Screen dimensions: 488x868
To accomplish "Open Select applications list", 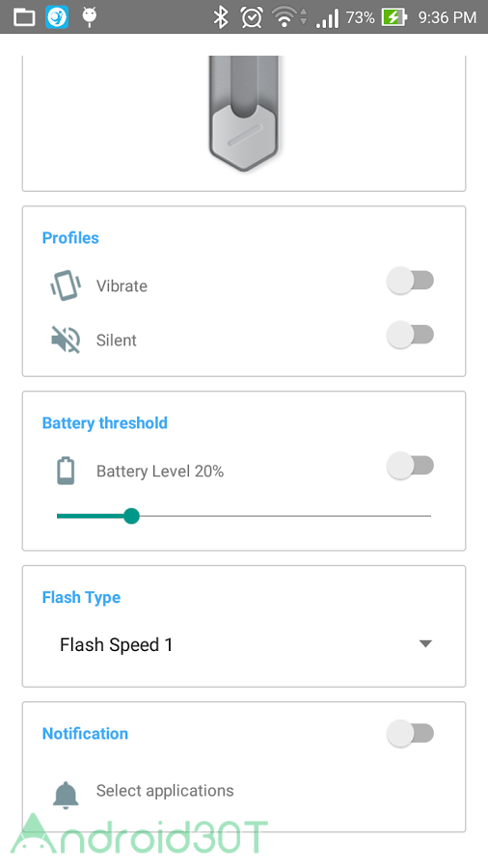I will click(x=165, y=791).
